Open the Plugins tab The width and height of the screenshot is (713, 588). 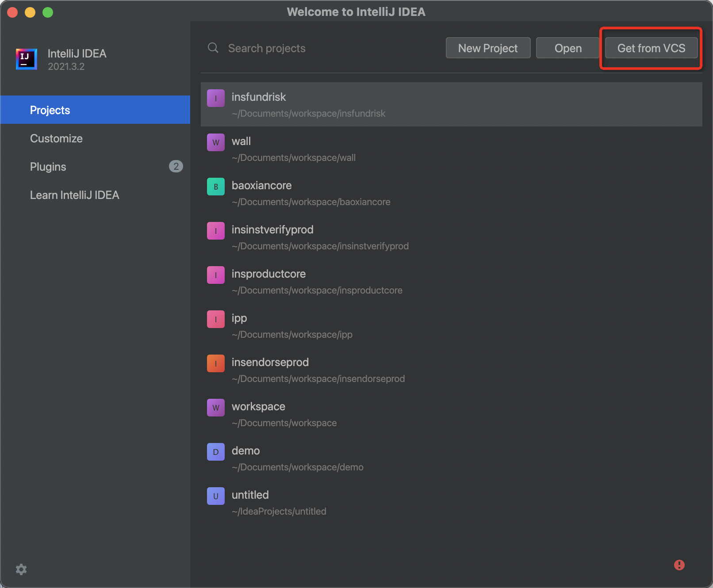pyautogui.click(x=96, y=167)
